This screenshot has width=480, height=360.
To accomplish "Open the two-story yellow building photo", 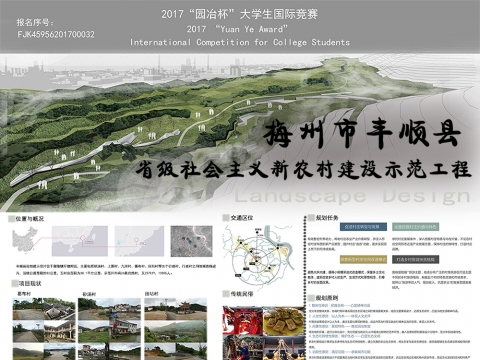I will 60,331.
